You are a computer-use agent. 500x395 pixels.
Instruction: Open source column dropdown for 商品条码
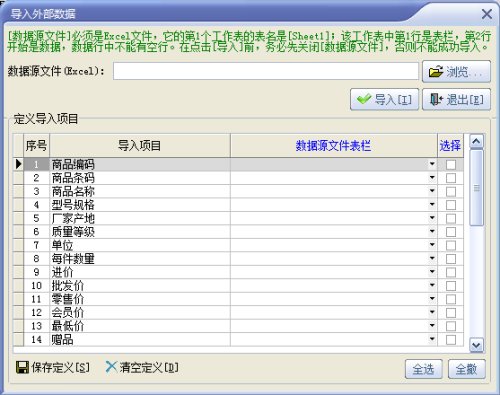432,178
